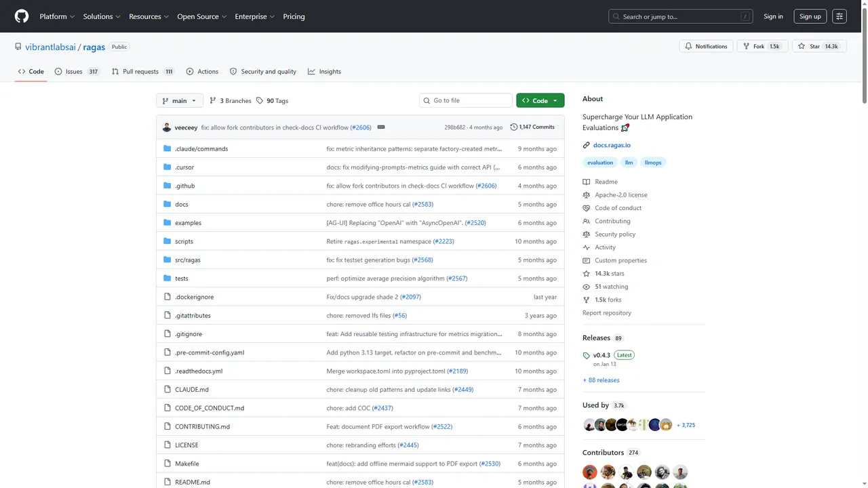Click the v0.4.3 release tag icon
This screenshot has height=488, width=868.
pos(587,355)
